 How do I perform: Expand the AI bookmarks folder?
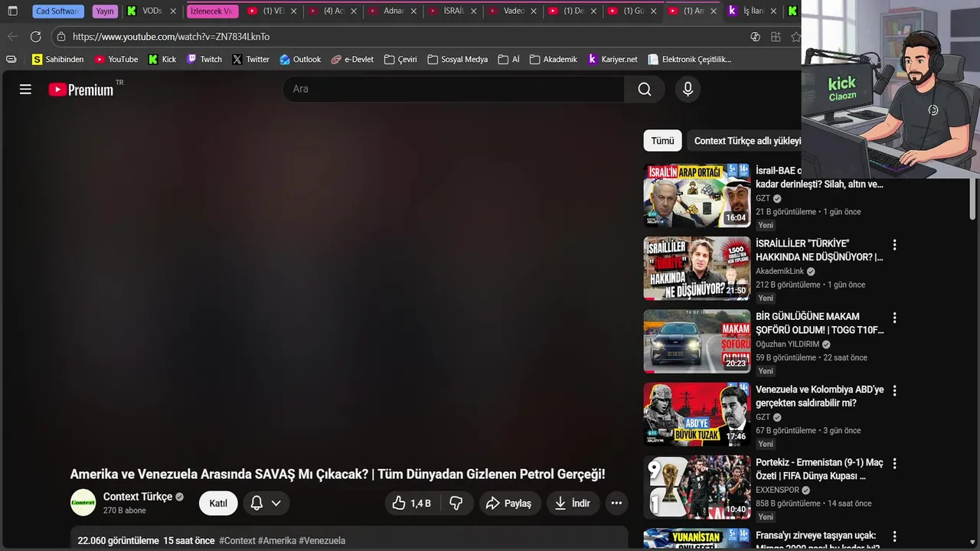(509, 59)
